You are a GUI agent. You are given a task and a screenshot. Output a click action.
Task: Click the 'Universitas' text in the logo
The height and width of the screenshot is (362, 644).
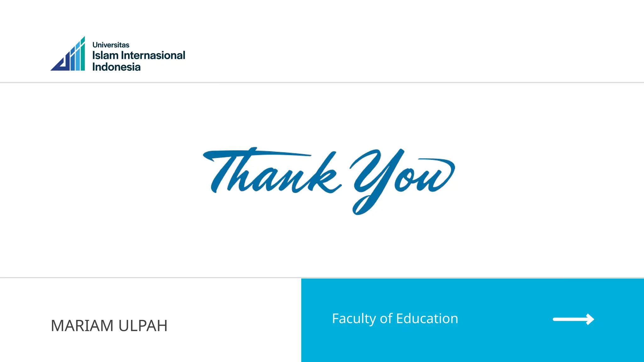111,45
